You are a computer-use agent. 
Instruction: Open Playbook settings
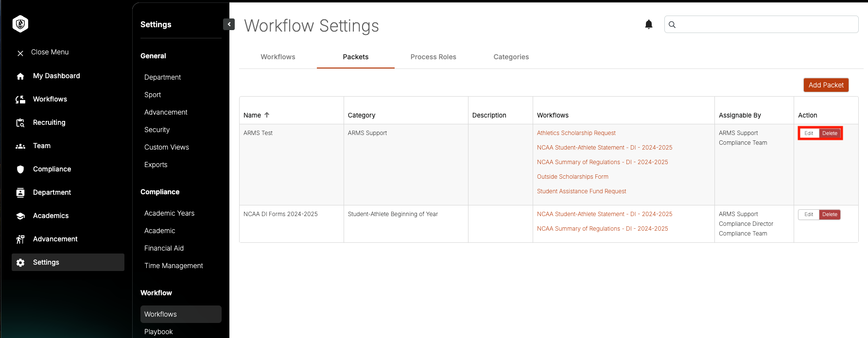coord(158,332)
